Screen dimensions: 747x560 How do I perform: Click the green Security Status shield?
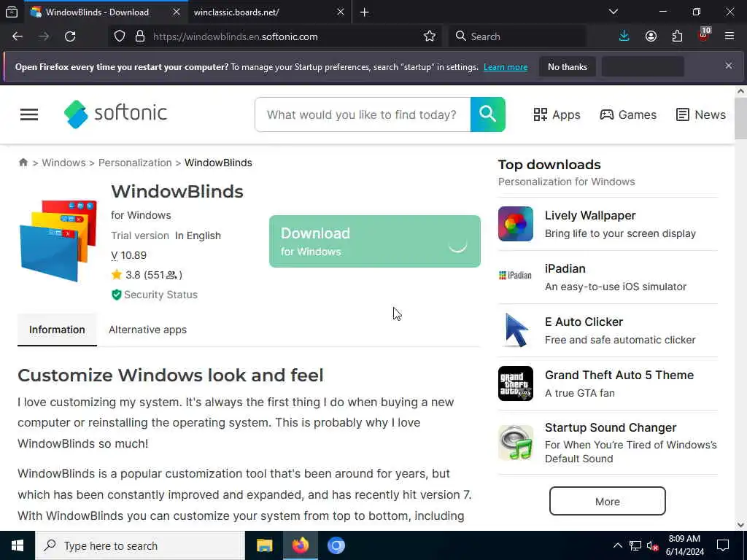pyautogui.click(x=116, y=295)
